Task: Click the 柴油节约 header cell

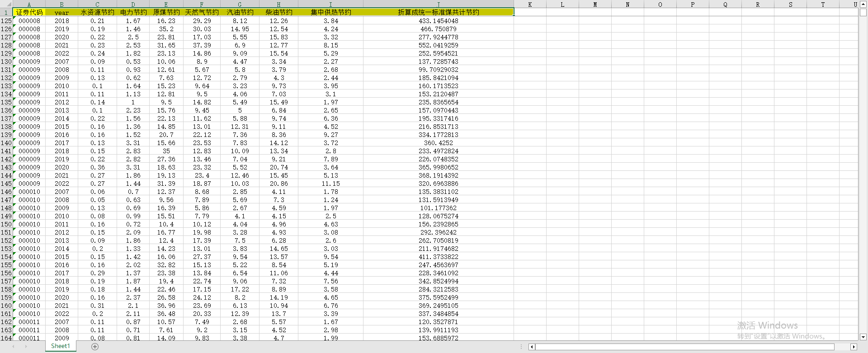Action: (278, 12)
